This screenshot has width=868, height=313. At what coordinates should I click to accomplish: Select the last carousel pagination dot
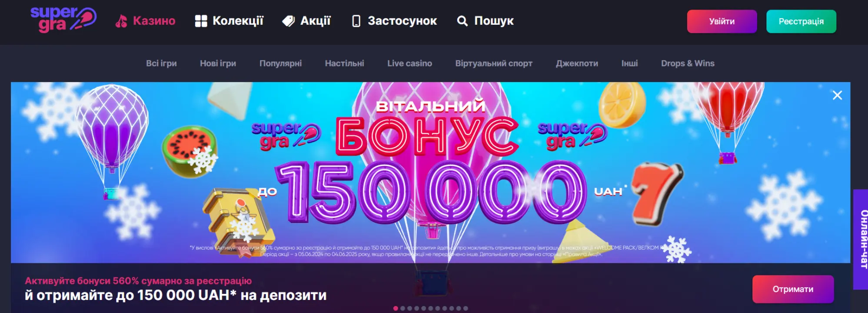(466, 308)
